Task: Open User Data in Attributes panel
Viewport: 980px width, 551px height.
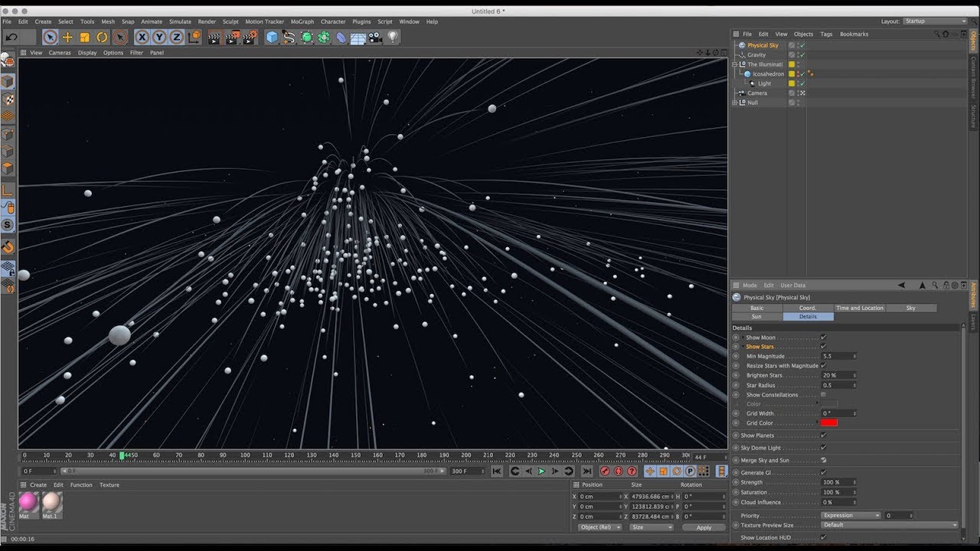Action: coord(792,285)
